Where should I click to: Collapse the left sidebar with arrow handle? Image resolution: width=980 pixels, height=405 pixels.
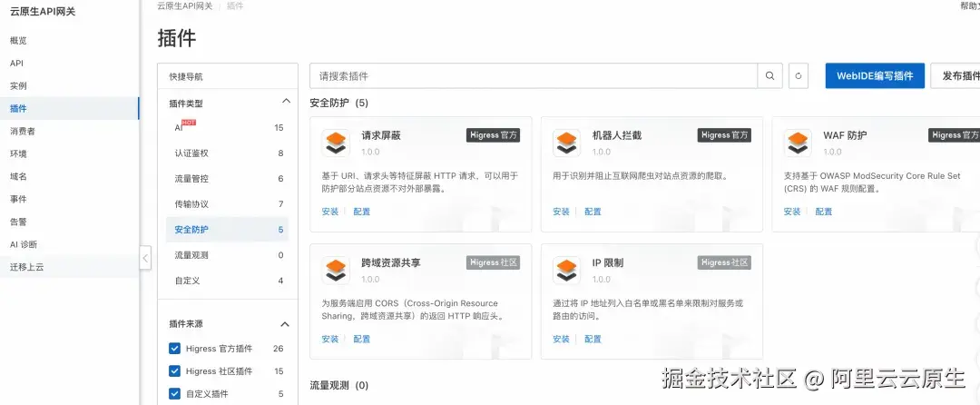145,257
